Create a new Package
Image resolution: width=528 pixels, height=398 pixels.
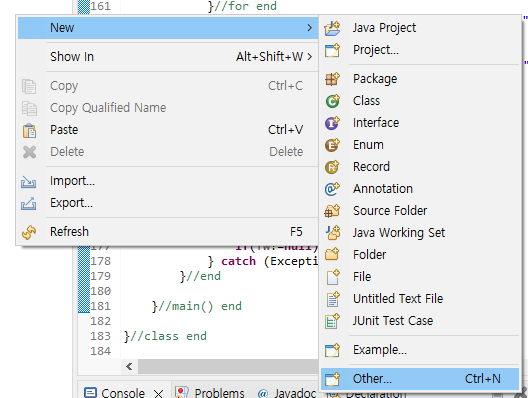[420, 79]
